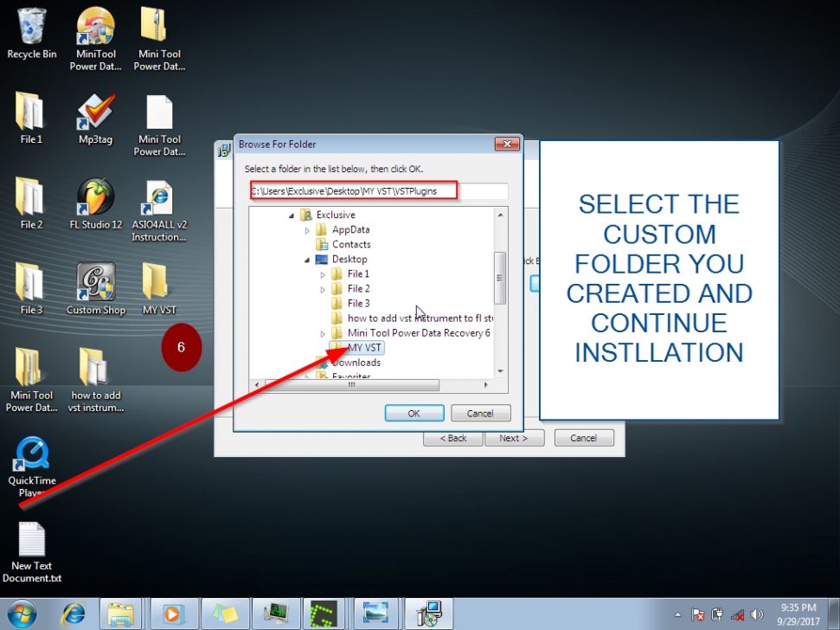Screen dimensions: 840x630
Task: Open the taskbar clock showing 9:35 PM
Action: (798, 614)
